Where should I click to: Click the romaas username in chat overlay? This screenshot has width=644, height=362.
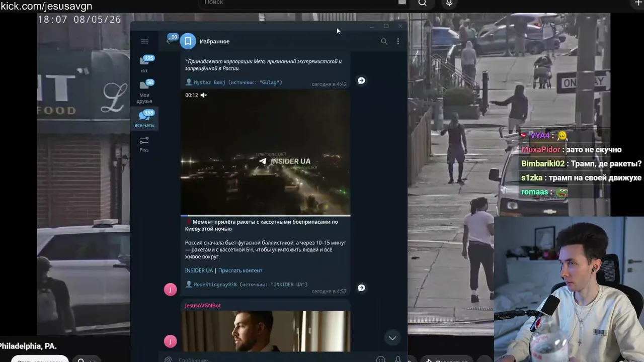pos(534,192)
